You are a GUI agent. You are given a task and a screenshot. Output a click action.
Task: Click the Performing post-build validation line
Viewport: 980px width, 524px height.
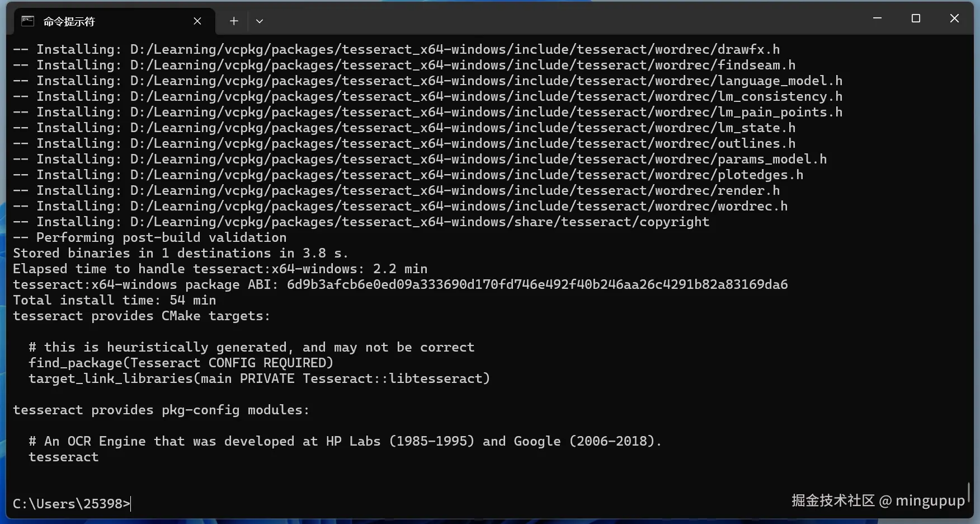coord(150,237)
